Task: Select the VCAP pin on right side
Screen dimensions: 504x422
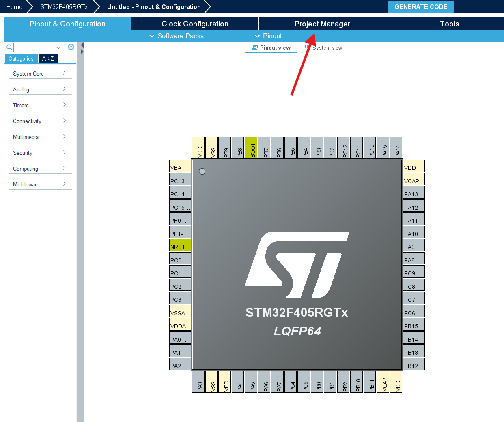Action: pyautogui.click(x=414, y=180)
